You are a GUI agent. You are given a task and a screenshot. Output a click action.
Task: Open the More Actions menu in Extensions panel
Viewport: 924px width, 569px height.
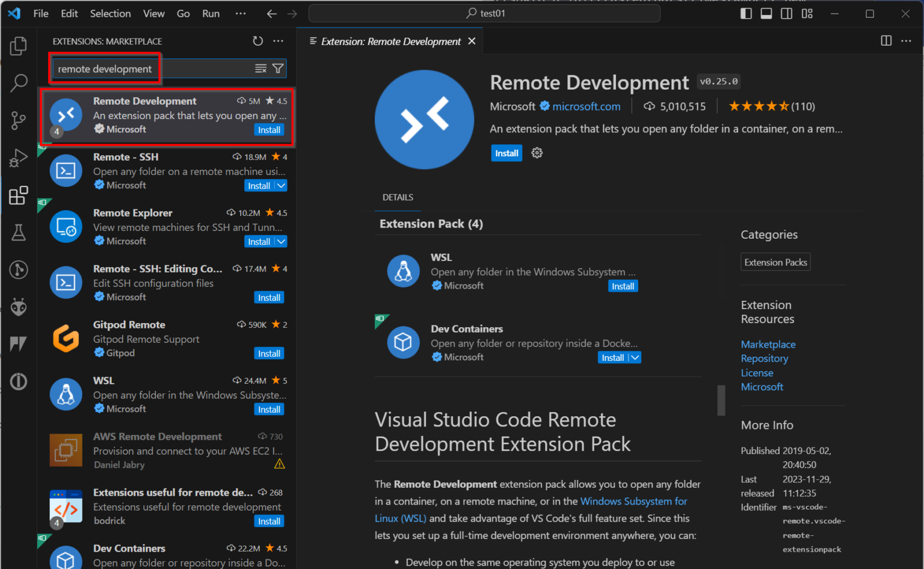tap(278, 41)
